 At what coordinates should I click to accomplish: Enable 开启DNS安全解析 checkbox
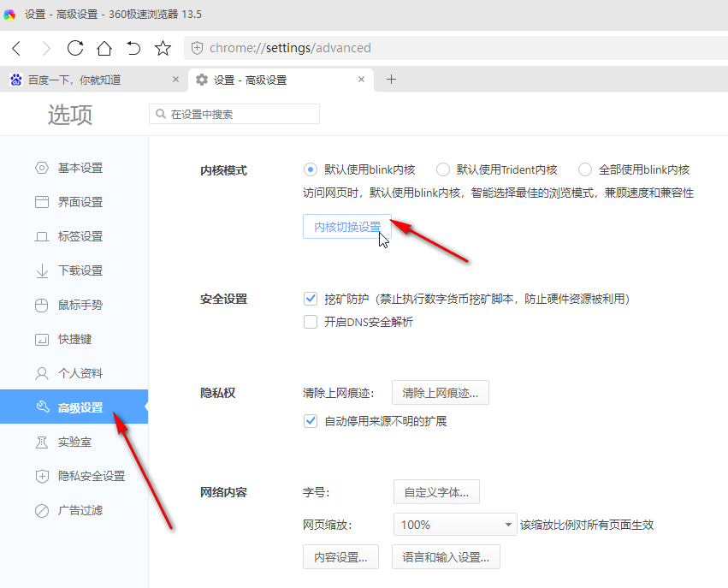311,322
